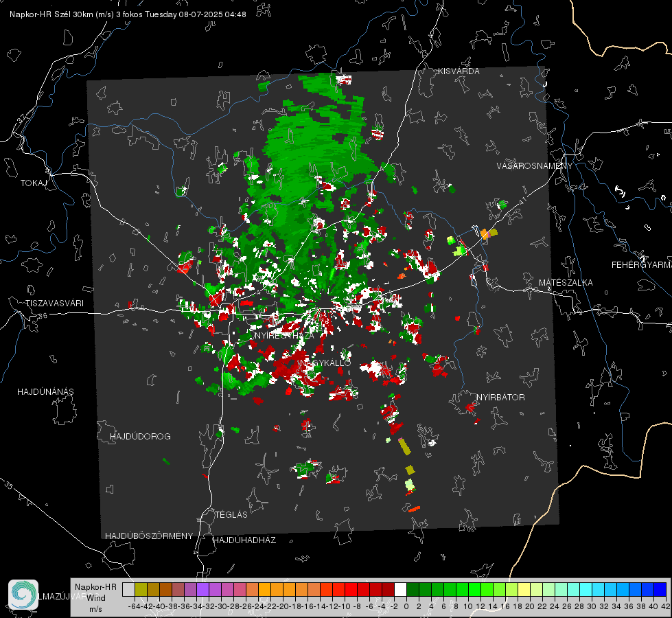Screen dimensions: 672x618
Task: Click the VÁSÁROSNAMÉNY city label
Action: click(x=535, y=165)
